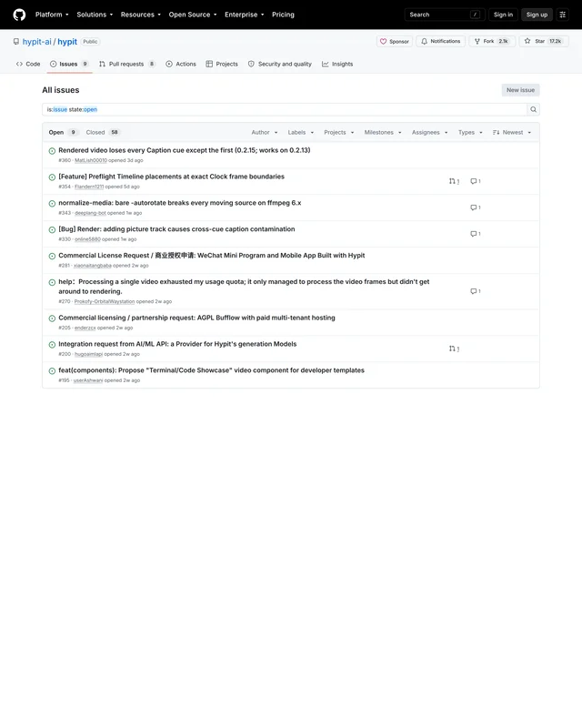Viewport: 582px width, 728px height.
Task: Open the Enterprise dropdown
Action: tap(244, 15)
